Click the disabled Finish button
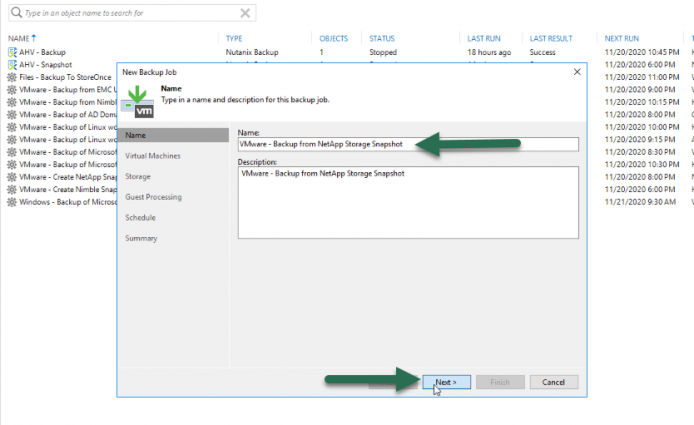The height and width of the screenshot is (425, 694). 500,382
